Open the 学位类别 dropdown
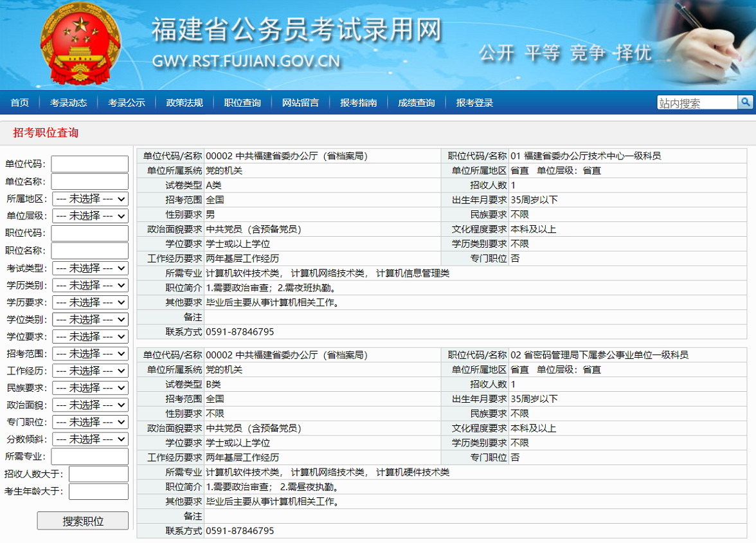This screenshot has width=756, height=543. pos(90,320)
